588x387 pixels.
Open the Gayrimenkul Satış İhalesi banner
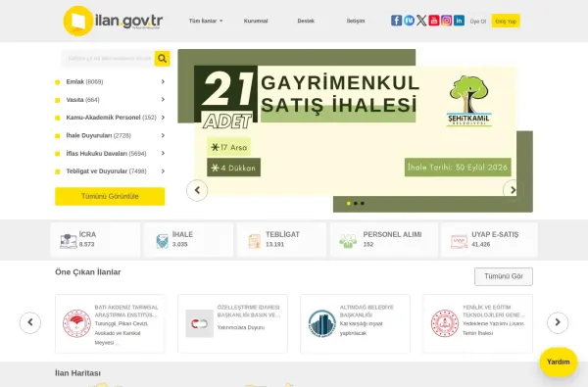click(x=355, y=130)
